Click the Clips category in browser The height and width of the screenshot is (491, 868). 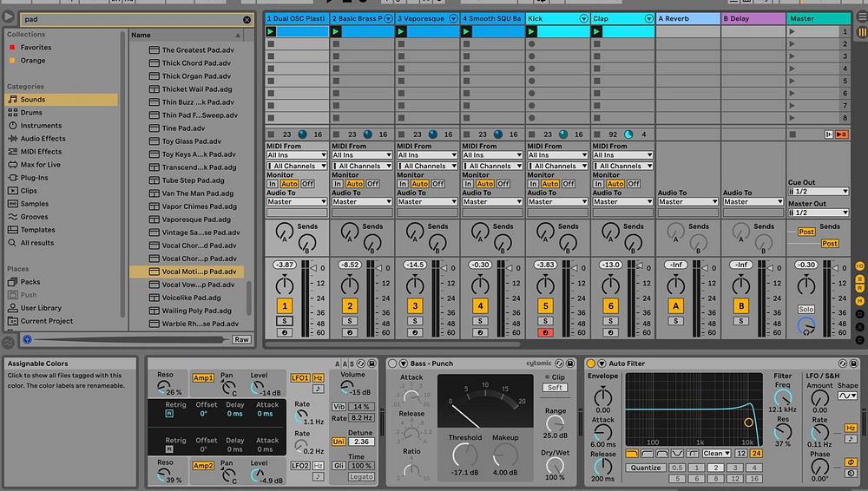(x=29, y=191)
